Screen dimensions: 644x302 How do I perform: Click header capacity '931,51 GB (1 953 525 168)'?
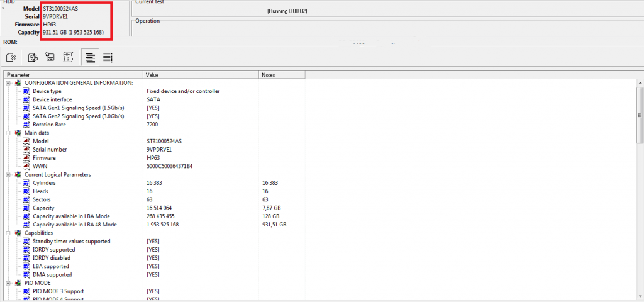[x=73, y=32]
